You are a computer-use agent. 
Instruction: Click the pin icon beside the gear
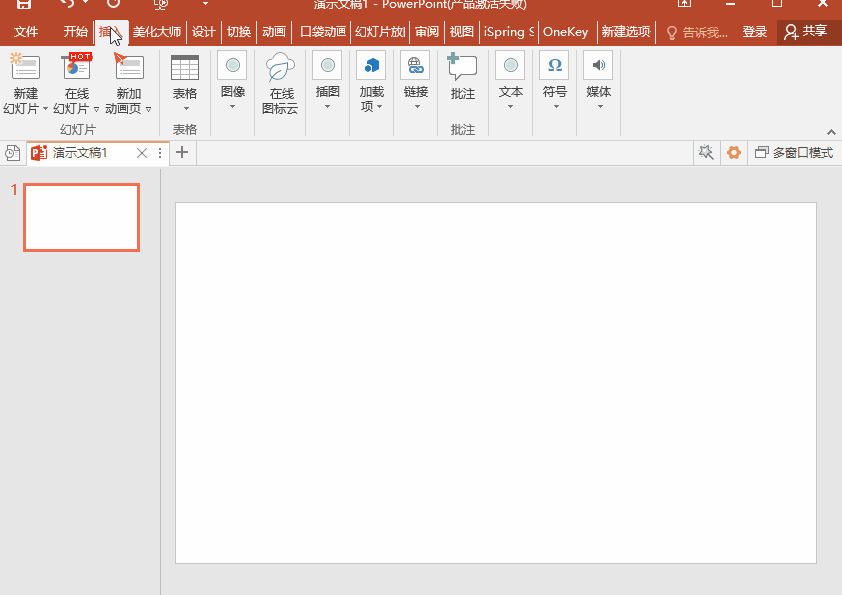706,153
